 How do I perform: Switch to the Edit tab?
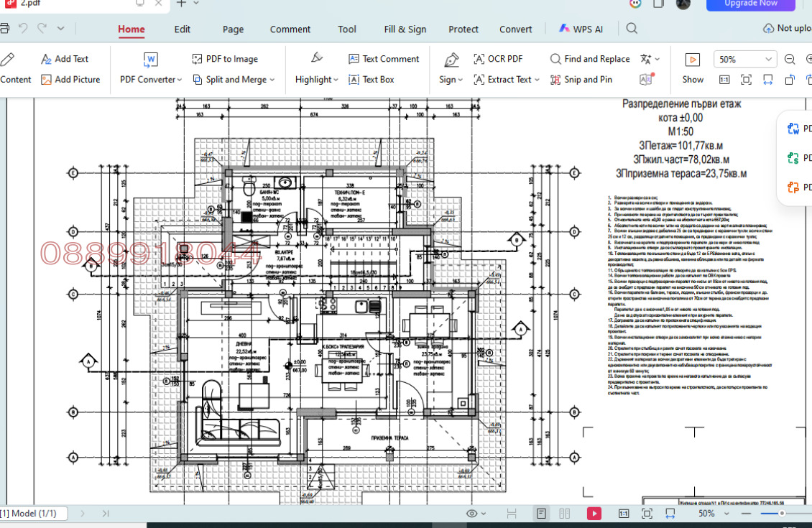pyautogui.click(x=182, y=29)
